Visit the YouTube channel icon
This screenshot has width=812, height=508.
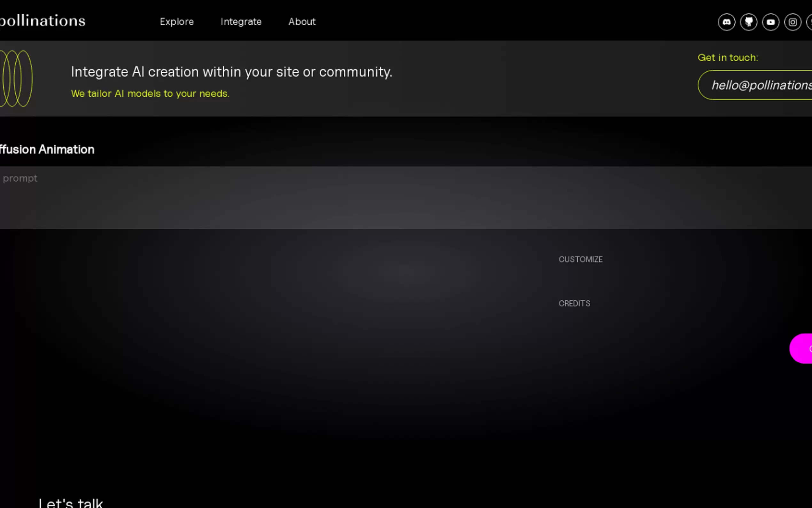point(770,22)
